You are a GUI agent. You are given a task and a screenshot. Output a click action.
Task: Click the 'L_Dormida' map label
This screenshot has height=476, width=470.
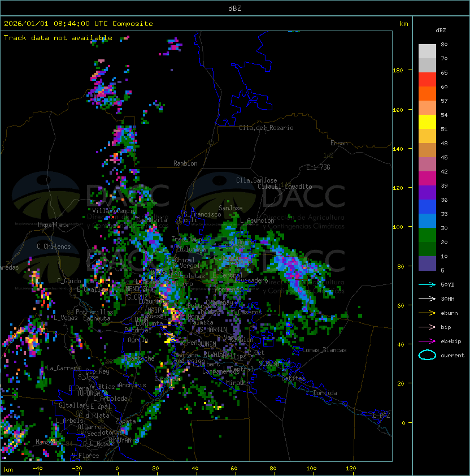click(x=321, y=393)
